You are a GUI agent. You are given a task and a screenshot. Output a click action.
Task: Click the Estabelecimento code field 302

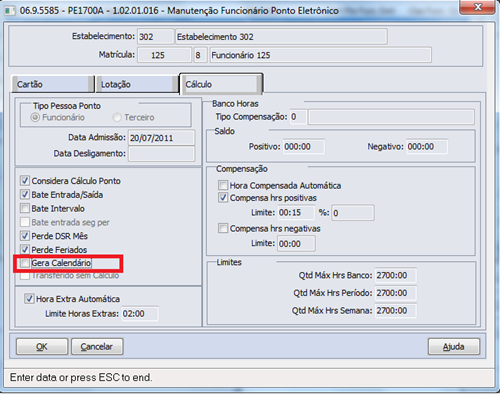click(x=155, y=36)
